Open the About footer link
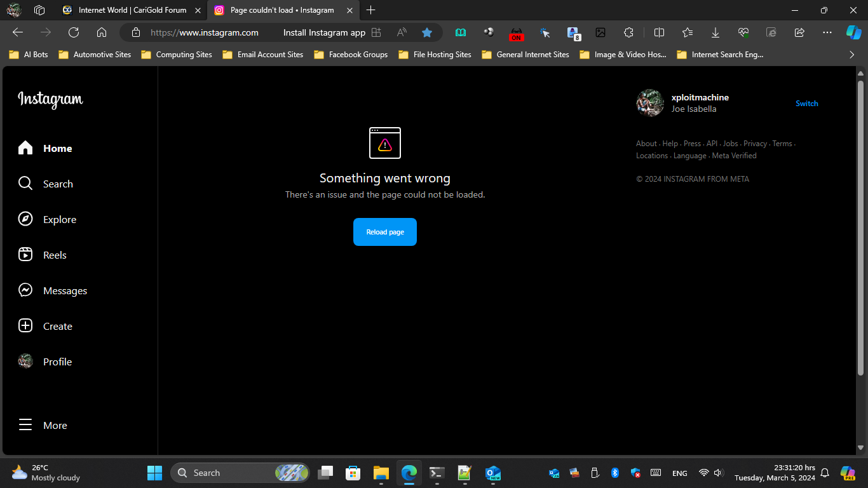This screenshot has width=868, height=488. pos(646,144)
